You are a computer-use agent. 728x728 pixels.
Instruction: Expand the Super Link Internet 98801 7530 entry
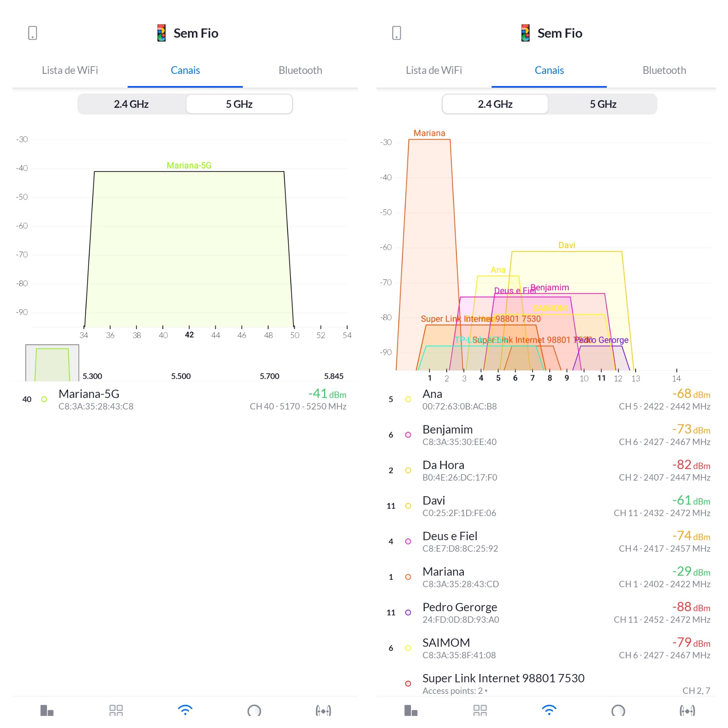[x=503, y=678]
